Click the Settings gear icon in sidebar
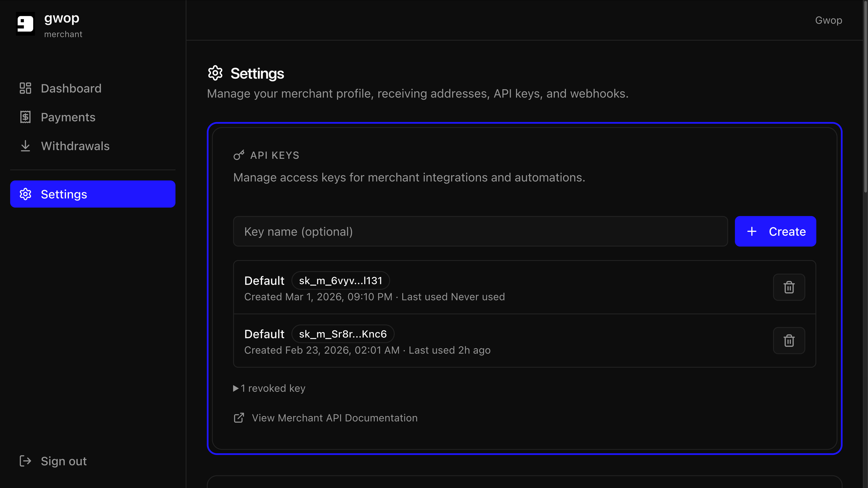The height and width of the screenshot is (488, 868). tap(25, 194)
